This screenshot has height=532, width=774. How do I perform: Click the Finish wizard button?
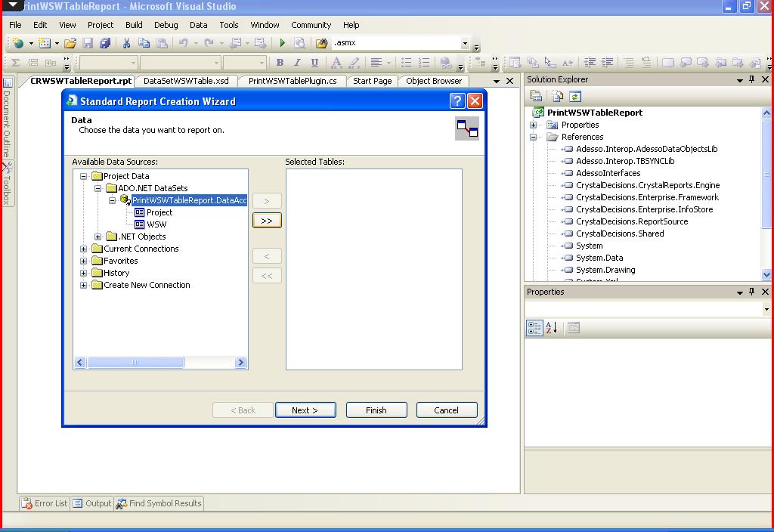pos(376,410)
